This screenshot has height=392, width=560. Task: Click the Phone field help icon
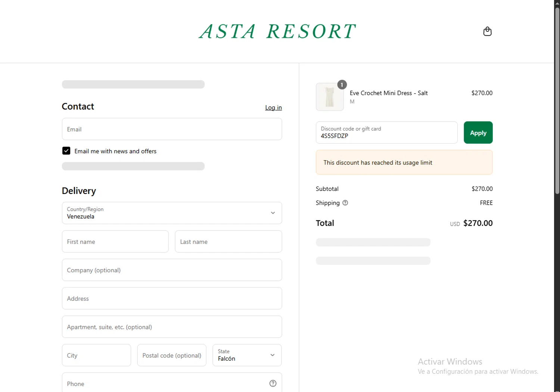coord(273,383)
